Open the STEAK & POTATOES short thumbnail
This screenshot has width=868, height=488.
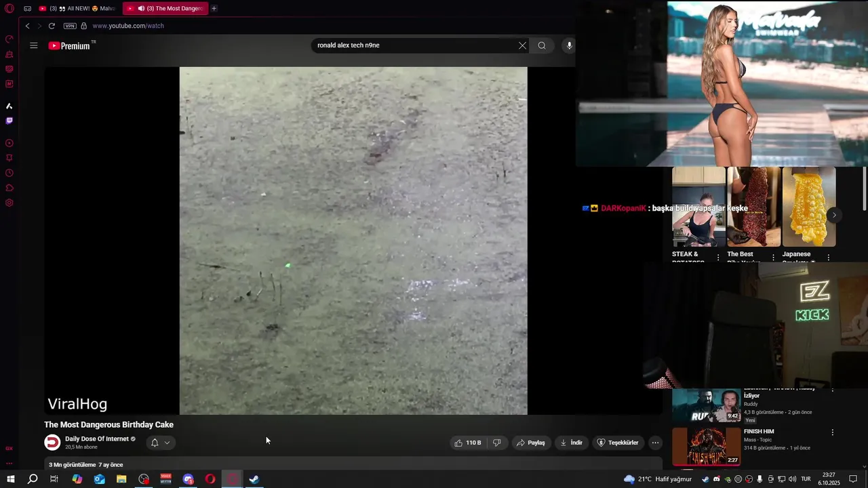tap(698, 207)
